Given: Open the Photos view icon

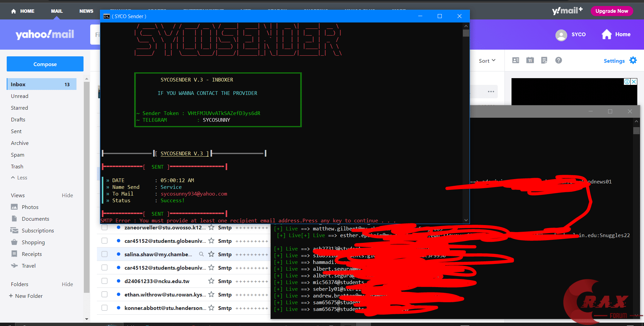Looking at the screenshot, I should [x=14, y=207].
